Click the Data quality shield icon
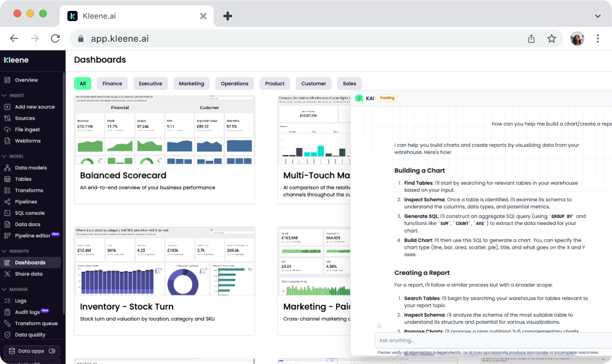Viewport: 612px width, 364px height. (x=7, y=335)
